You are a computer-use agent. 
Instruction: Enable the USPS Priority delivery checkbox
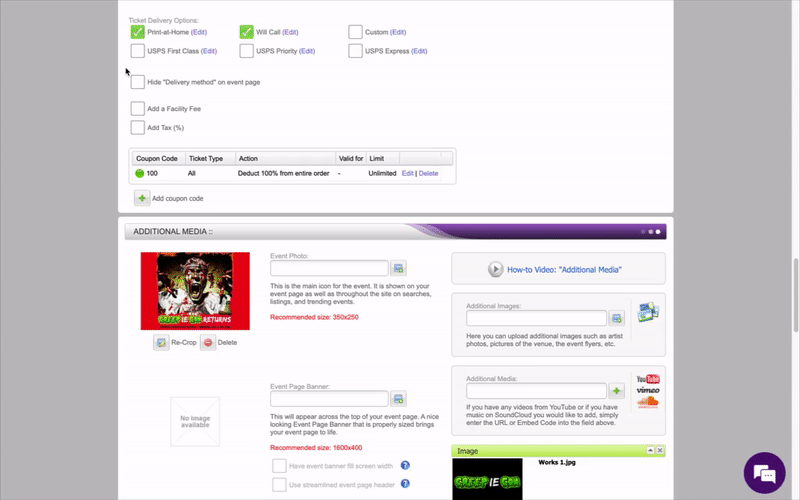[x=246, y=51]
